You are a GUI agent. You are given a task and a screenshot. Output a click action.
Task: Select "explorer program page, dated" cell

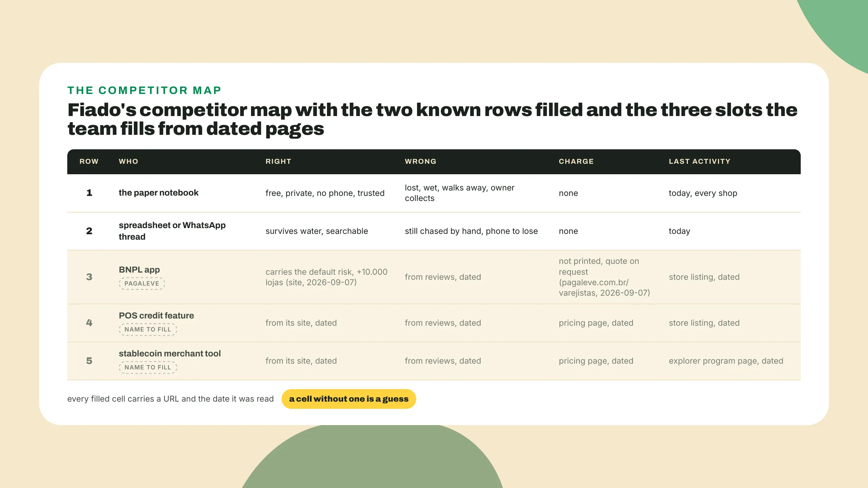(726, 361)
